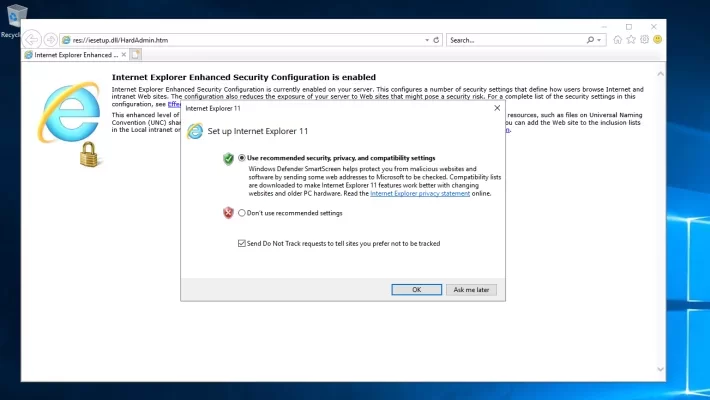The height and width of the screenshot is (400, 710).
Task: Click the browser Forward arrow button
Action: click(x=50, y=40)
